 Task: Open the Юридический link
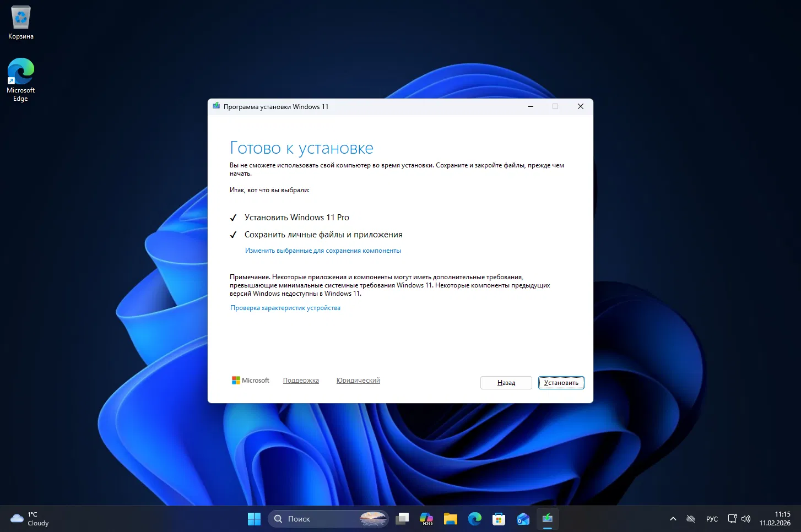tap(358, 381)
